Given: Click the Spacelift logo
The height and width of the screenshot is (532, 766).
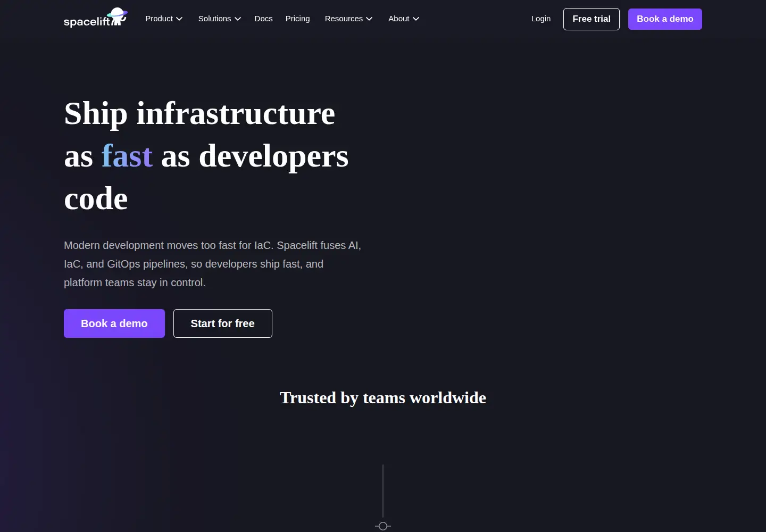Looking at the screenshot, I should click(96, 18).
